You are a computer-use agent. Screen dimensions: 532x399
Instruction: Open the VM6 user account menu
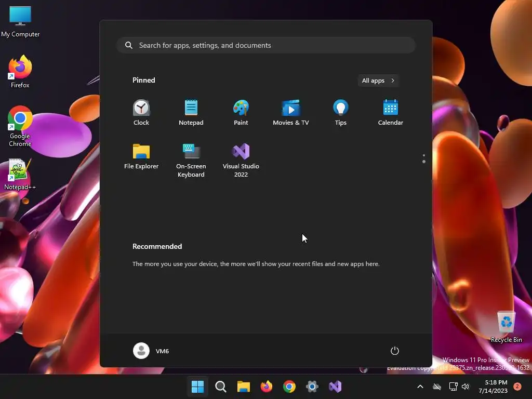pyautogui.click(x=151, y=351)
